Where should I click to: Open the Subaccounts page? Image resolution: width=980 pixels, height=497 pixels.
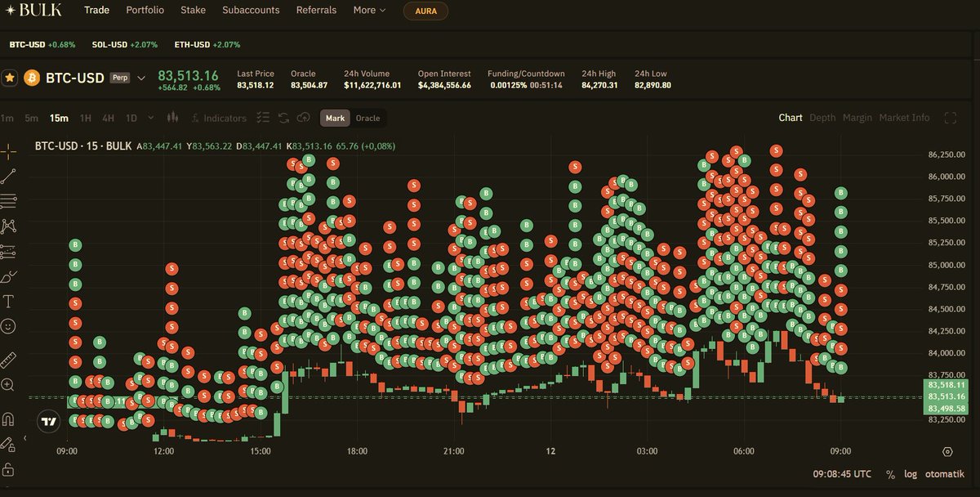click(x=251, y=11)
